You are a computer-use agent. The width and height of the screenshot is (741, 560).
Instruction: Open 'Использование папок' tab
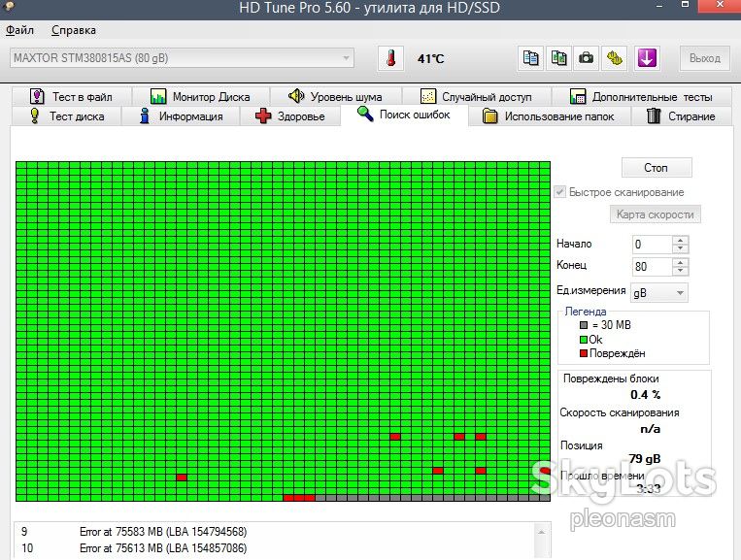tap(549, 116)
